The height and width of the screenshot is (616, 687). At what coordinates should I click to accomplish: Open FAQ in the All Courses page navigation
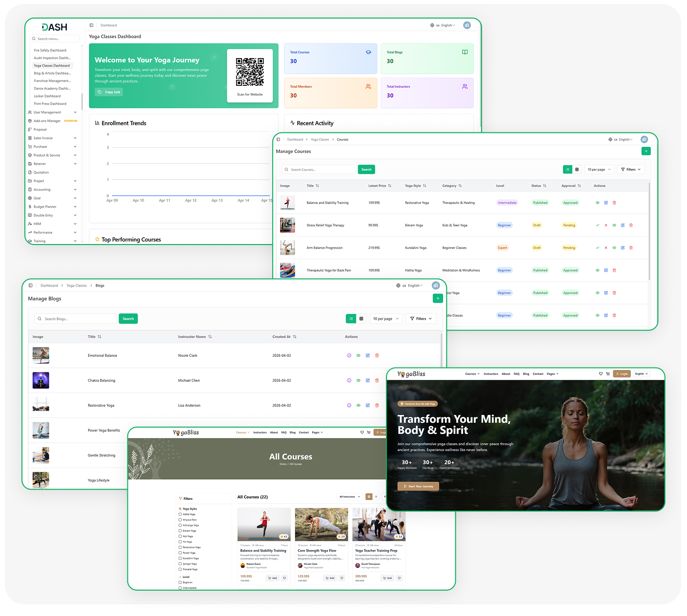point(284,432)
